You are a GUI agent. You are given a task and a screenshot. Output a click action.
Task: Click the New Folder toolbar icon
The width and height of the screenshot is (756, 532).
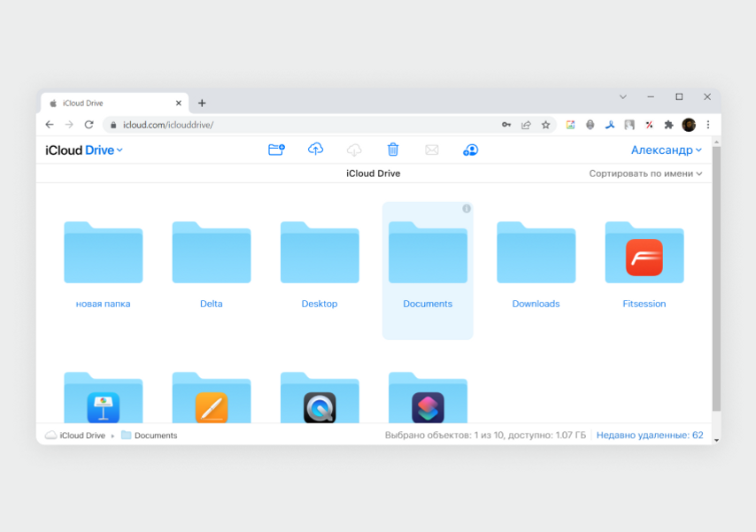(276, 150)
